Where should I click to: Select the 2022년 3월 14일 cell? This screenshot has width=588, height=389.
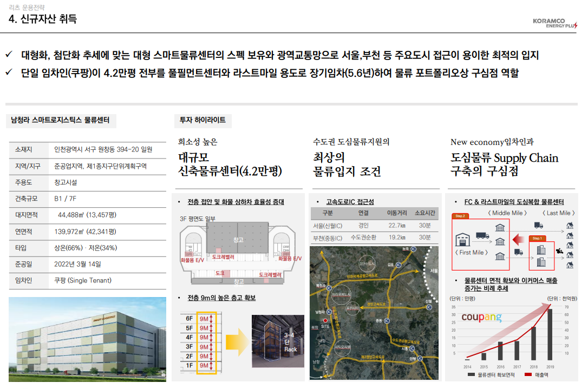(x=77, y=264)
